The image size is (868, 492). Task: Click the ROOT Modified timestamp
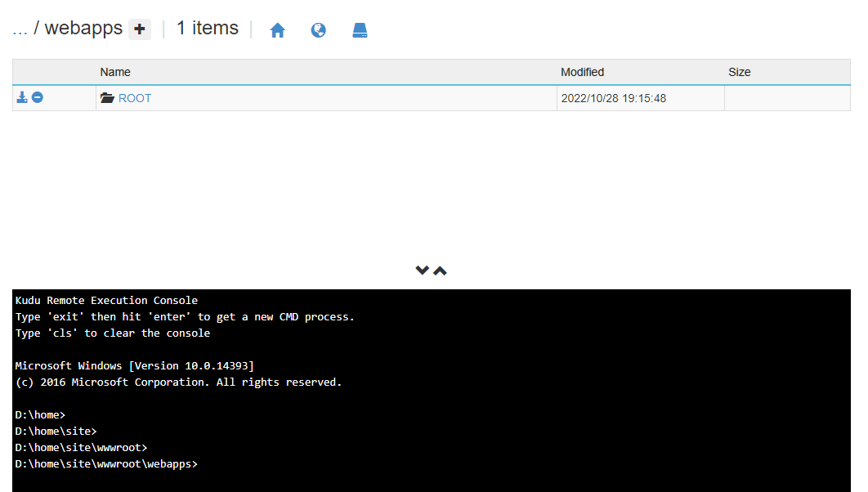[x=614, y=97]
